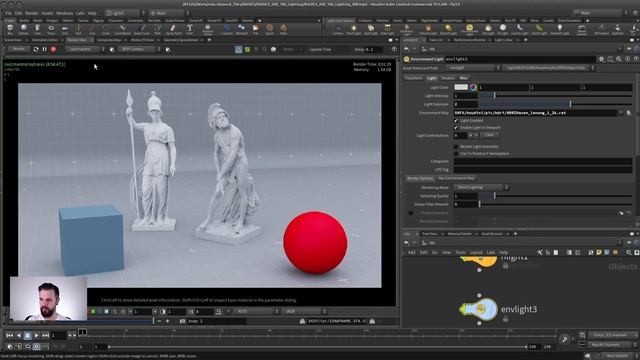Image resolution: width=640 pixels, height=360 pixels.
Task: Open the Rendering Mode dropdown
Action: tap(482, 187)
